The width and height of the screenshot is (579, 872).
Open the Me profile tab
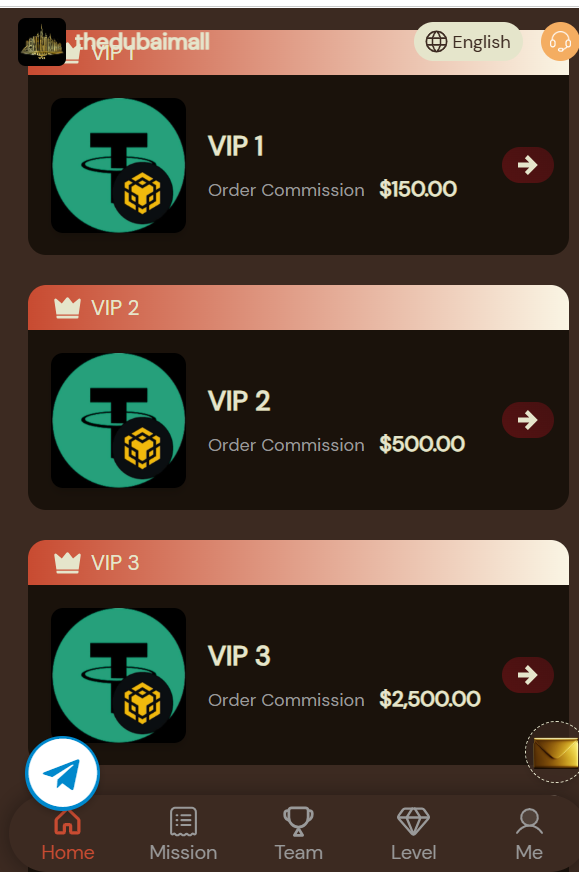[529, 835]
